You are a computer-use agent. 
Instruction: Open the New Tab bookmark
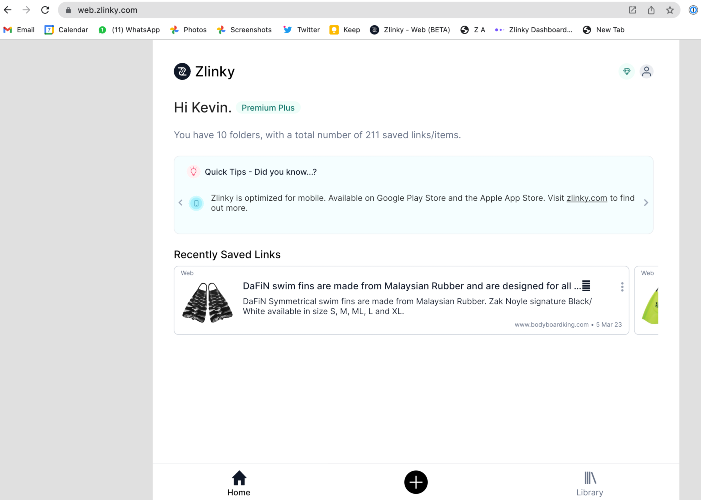[x=604, y=30]
